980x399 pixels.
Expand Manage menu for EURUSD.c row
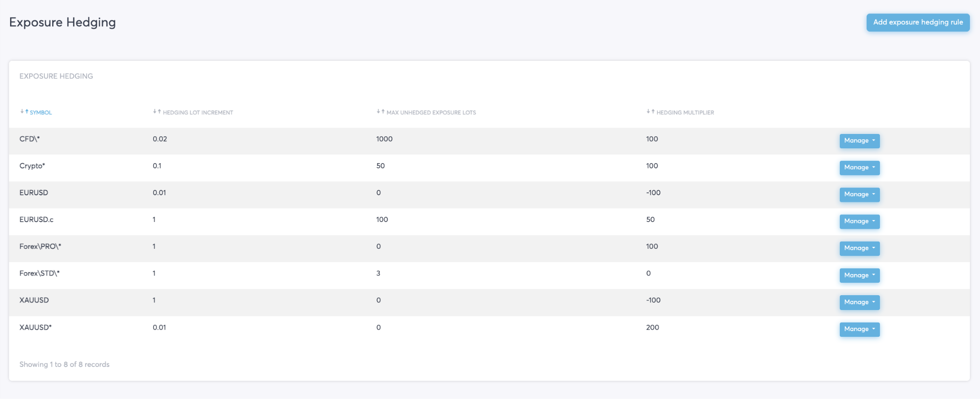(x=859, y=221)
